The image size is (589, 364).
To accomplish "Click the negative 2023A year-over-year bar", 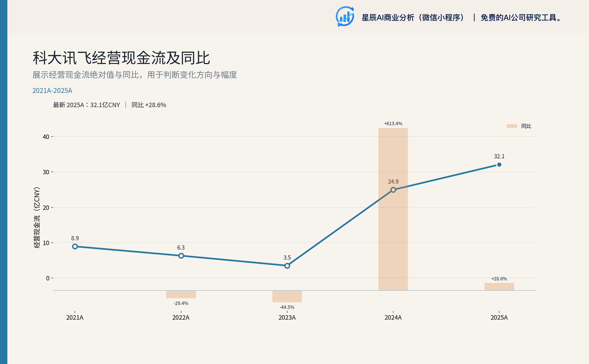I will point(287,296).
